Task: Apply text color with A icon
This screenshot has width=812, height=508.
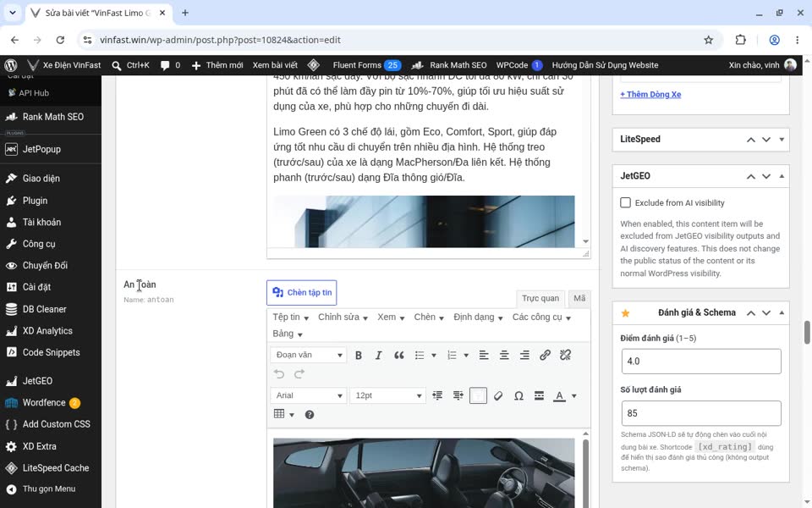Action: click(559, 395)
